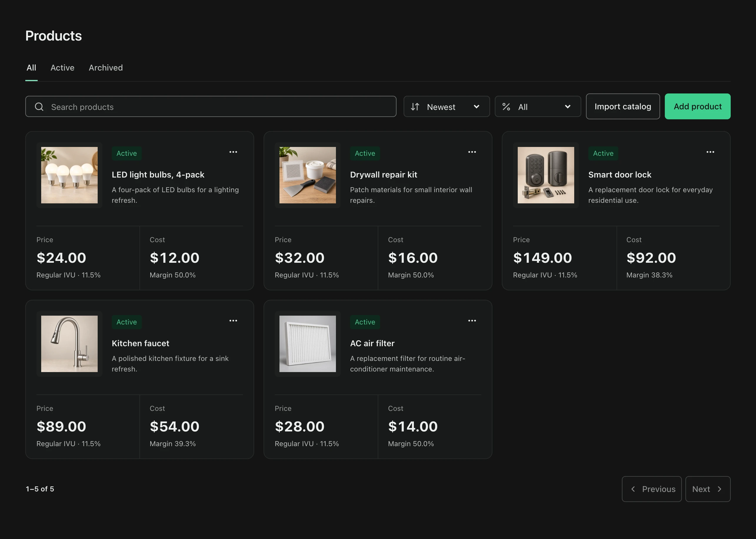Click the Drywall repair kit title
The width and height of the screenshot is (756, 539).
coord(384,175)
